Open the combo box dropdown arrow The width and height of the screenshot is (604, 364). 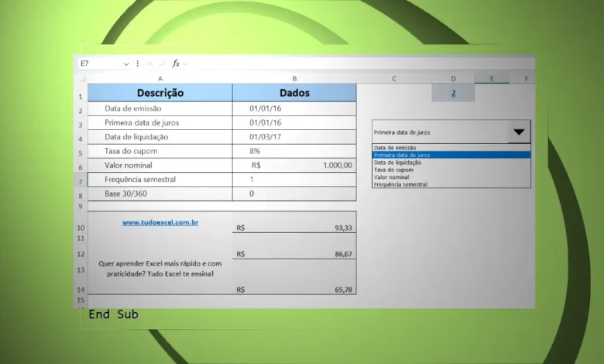[x=519, y=132]
